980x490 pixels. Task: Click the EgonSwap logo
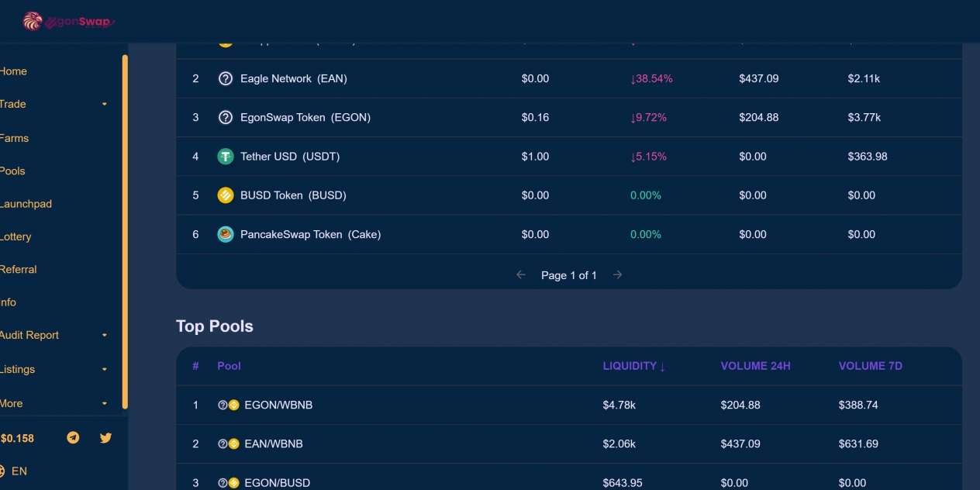point(68,21)
